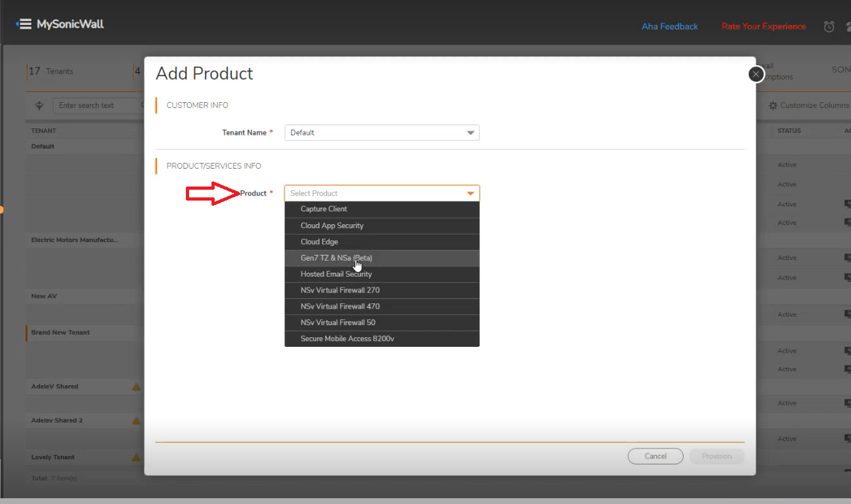Pick Cloud Edge from the dropdown
The height and width of the screenshot is (504, 851).
click(x=319, y=242)
